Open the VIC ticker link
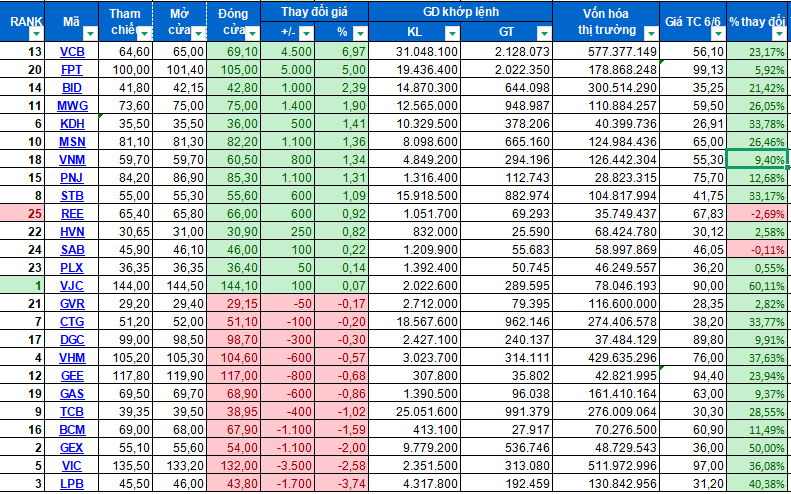The height and width of the screenshot is (494, 791). [x=72, y=466]
